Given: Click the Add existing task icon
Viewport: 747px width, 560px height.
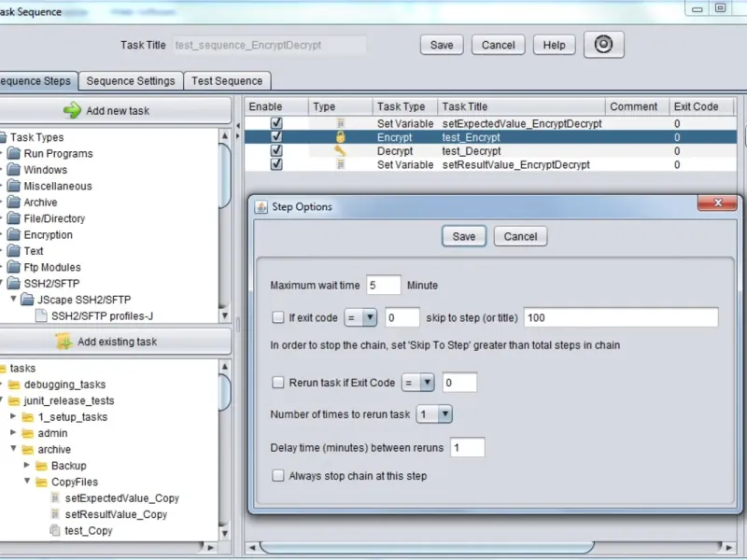Looking at the screenshot, I should (63, 342).
